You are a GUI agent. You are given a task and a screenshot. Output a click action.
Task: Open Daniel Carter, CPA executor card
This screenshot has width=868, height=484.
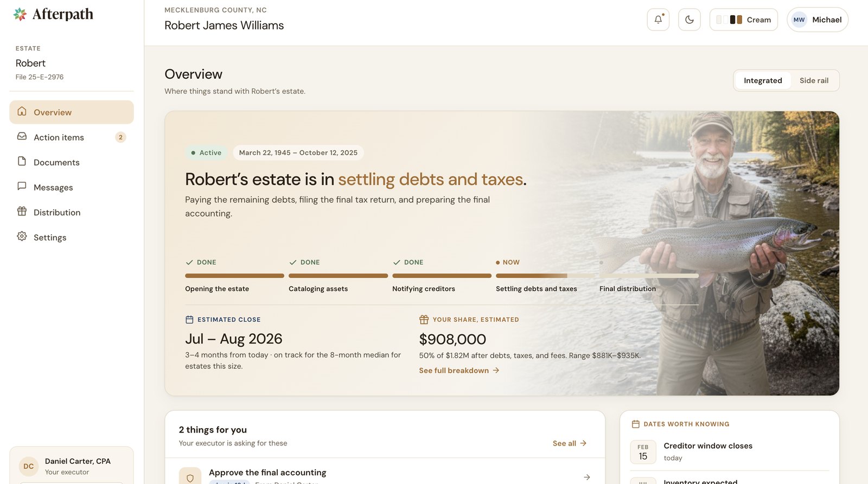tap(72, 466)
